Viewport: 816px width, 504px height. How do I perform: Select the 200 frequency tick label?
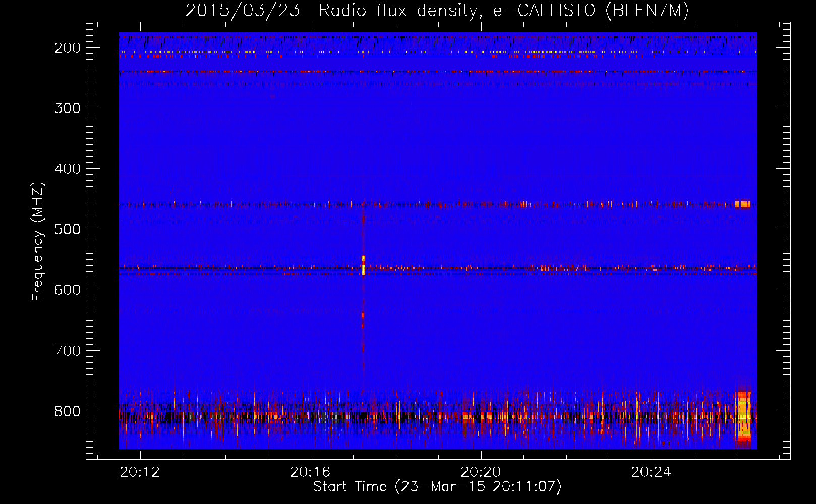(68, 48)
